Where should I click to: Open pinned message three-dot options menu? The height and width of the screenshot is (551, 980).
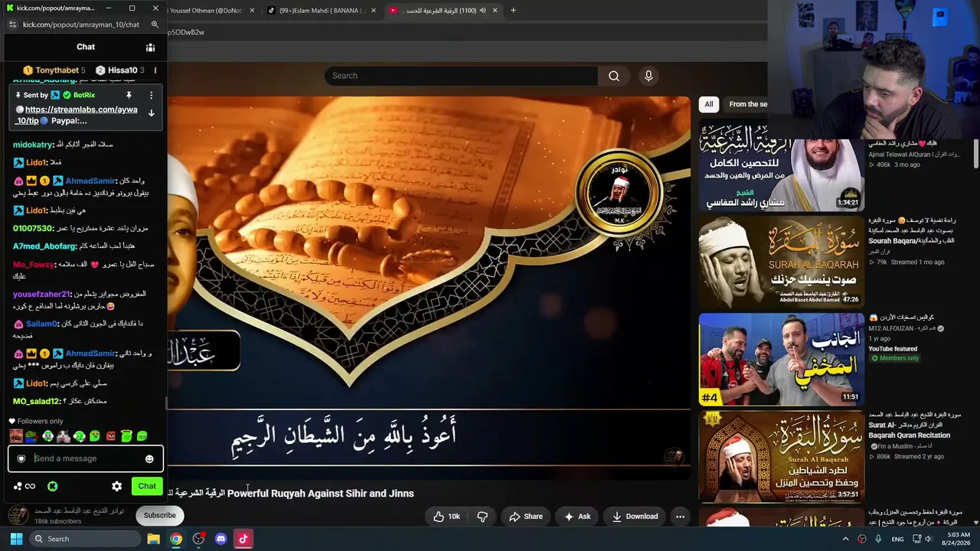pyautogui.click(x=151, y=95)
